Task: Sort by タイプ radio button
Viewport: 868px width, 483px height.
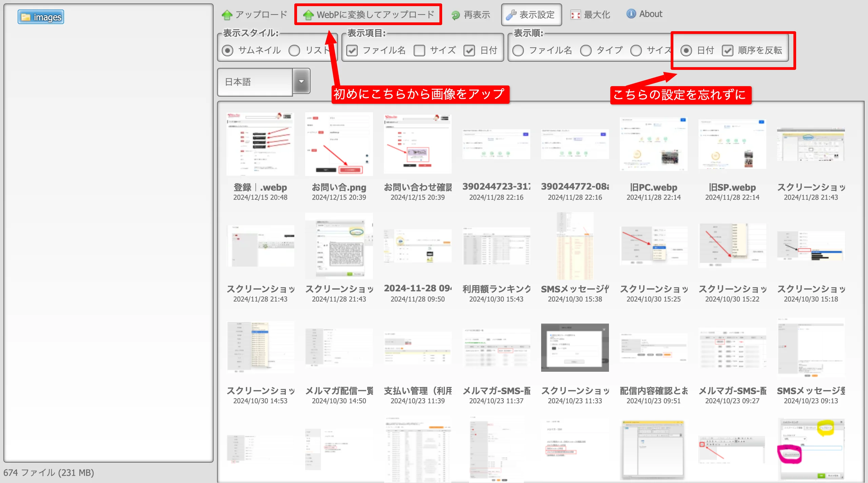Action: (x=586, y=51)
